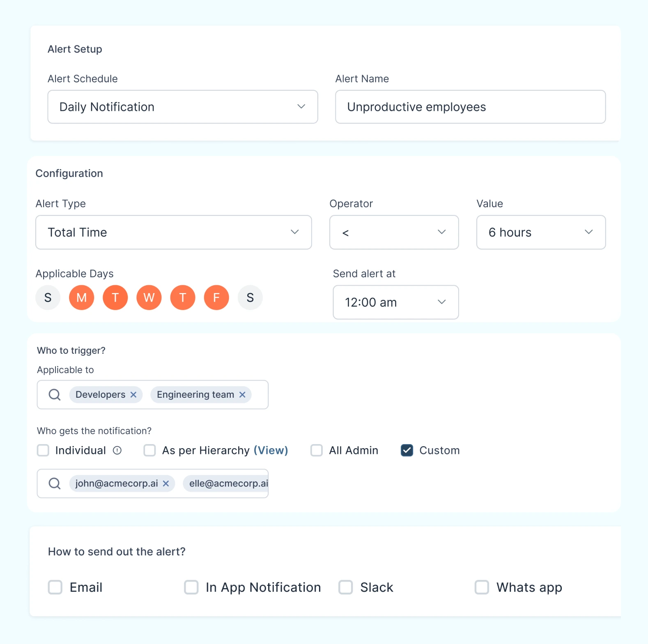Viewport: 648px width, 644px height.
Task: Toggle Tuesday, the T after M
Action: pos(115,298)
